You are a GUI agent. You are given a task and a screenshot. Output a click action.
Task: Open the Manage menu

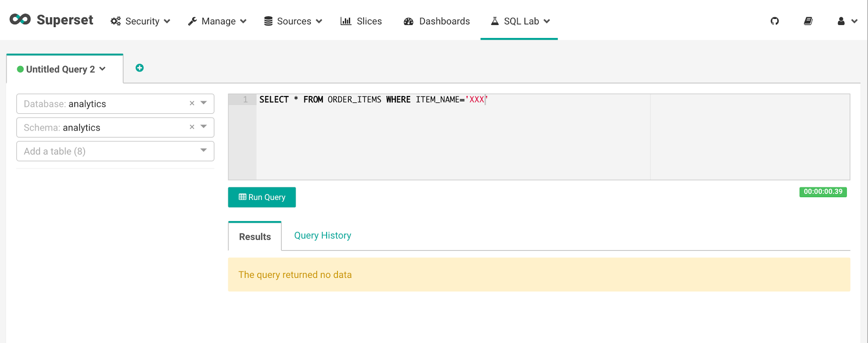(217, 21)
